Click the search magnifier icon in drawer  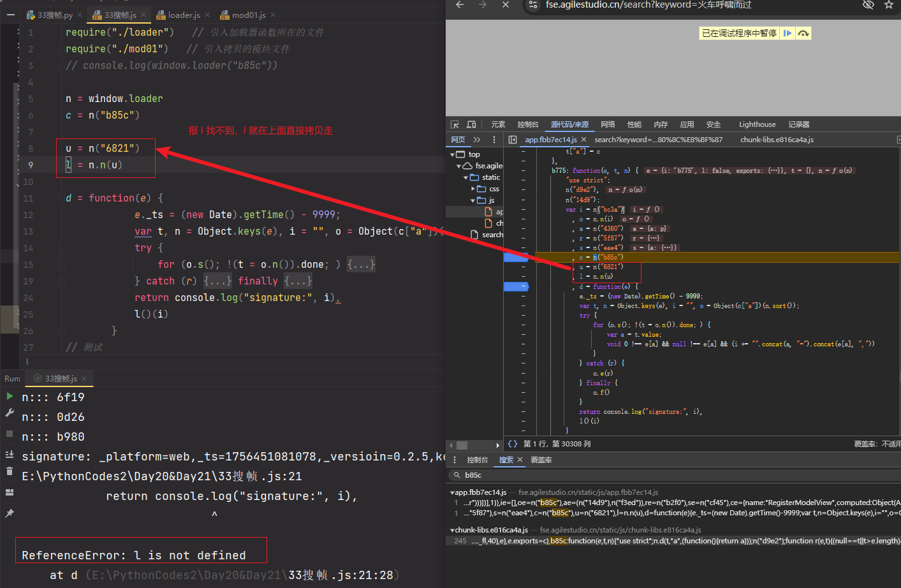tap(457, 475)
